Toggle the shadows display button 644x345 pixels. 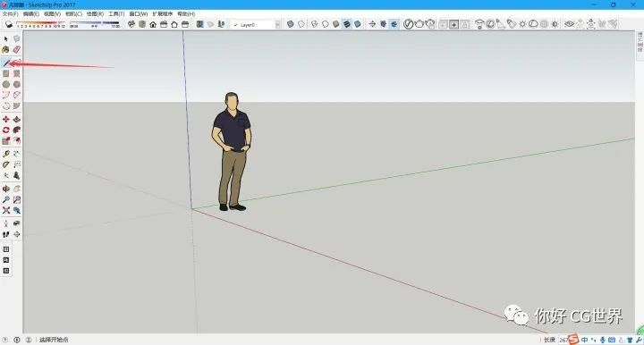pyautogui.click(x=9, y=25)
